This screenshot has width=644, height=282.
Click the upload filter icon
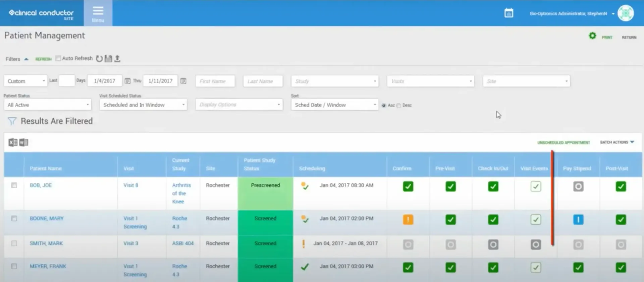pos(117,59)
